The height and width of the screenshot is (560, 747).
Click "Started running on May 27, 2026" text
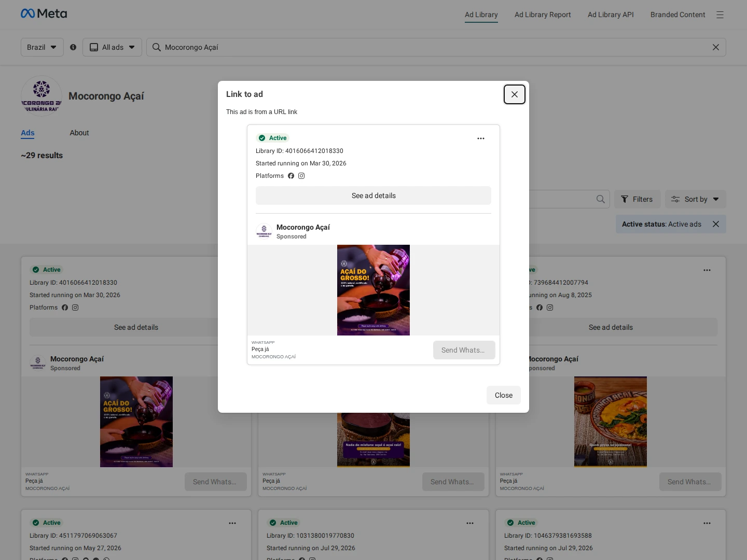click(75, 548)
